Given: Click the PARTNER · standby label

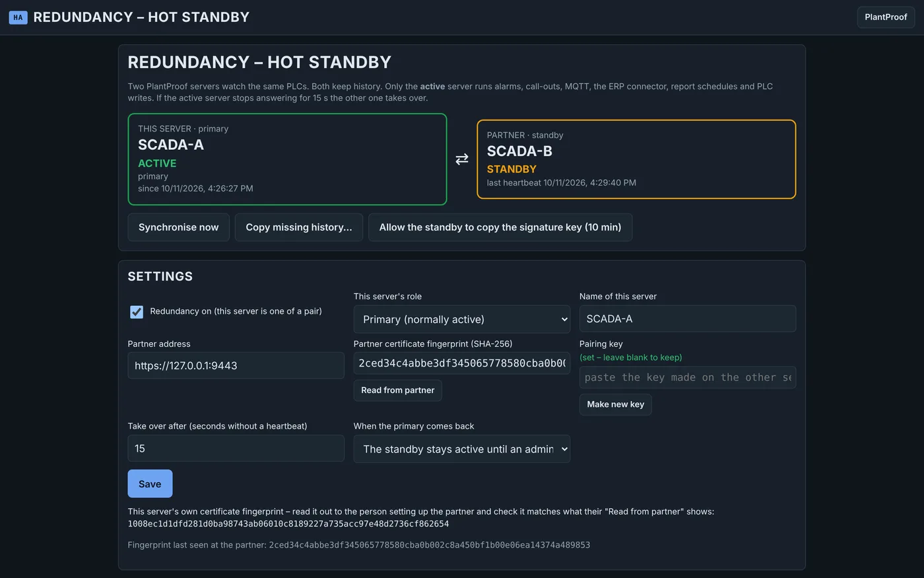Looking at the screenshot, I should [525, 135].
